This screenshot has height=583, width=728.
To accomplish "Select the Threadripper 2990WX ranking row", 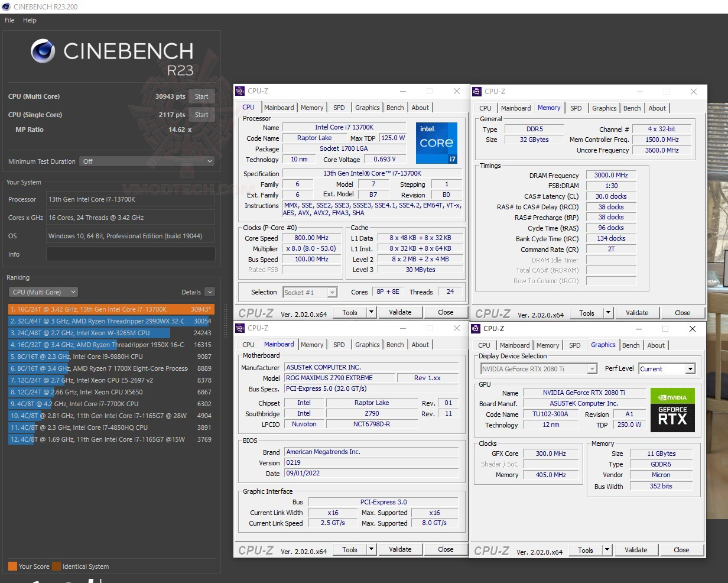I will point(111,321).
